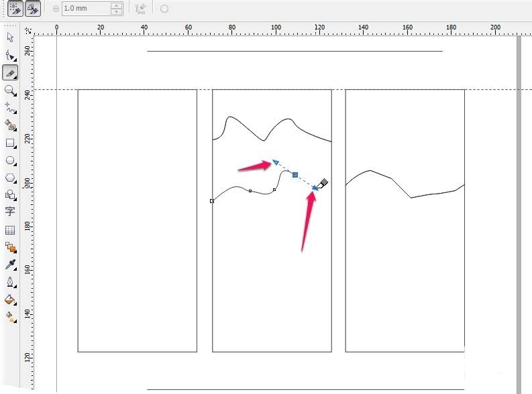Toggle the second knife mode button
Image resolution: width=532 pixels, height=394 pixels.
point(33,9)
